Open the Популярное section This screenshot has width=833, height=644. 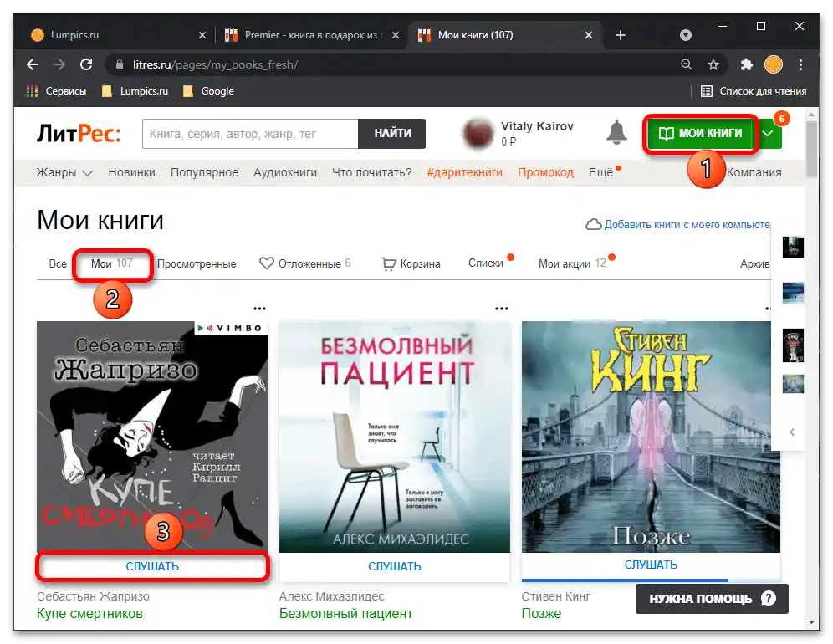[x=204, y=172]
